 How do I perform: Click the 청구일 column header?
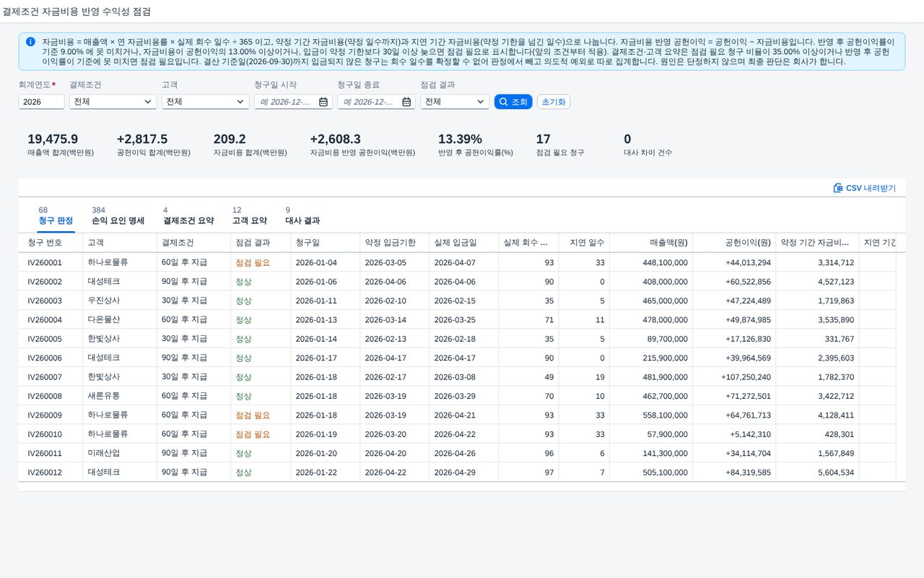pyautogui.click(x=325, y=243)
